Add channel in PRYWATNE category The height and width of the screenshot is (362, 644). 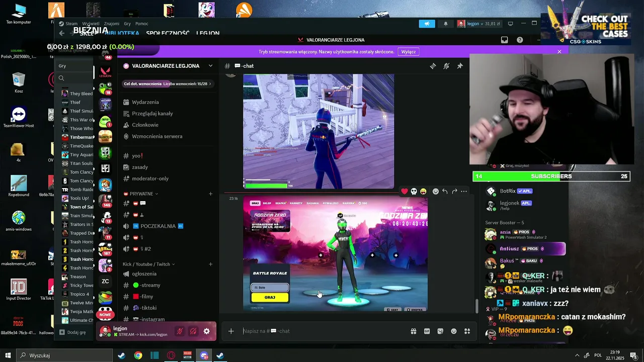tap(210, 194)
